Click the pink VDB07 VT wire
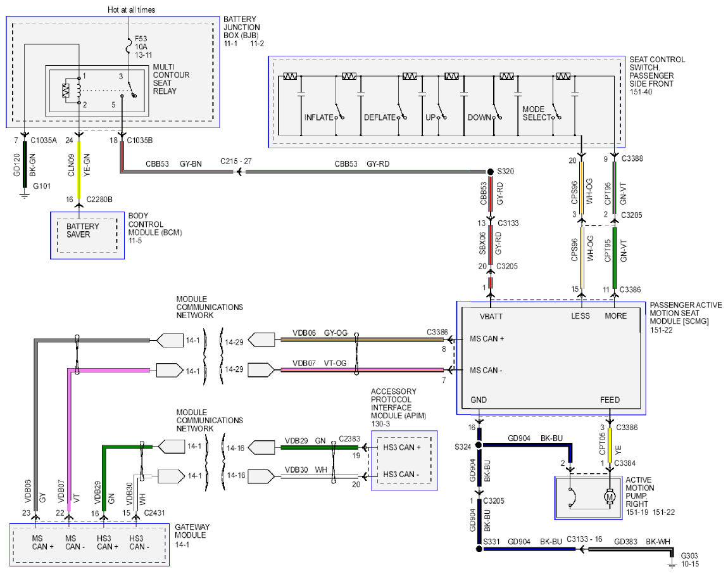 69,439
